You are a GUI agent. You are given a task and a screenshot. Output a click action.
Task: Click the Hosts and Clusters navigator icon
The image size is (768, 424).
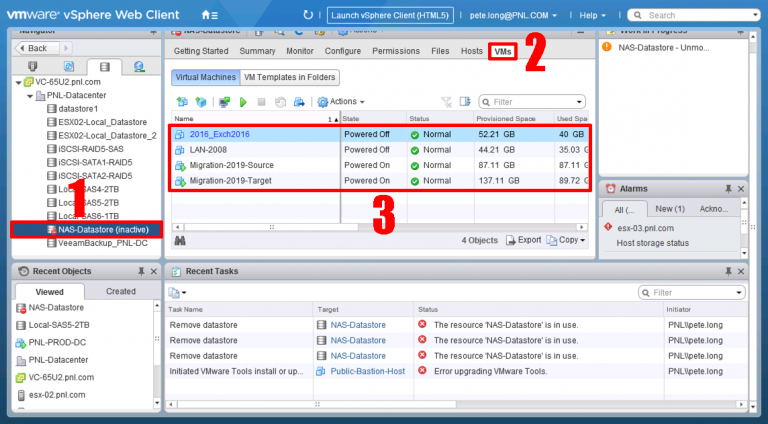pyautogui.click(x=33, y=67)
